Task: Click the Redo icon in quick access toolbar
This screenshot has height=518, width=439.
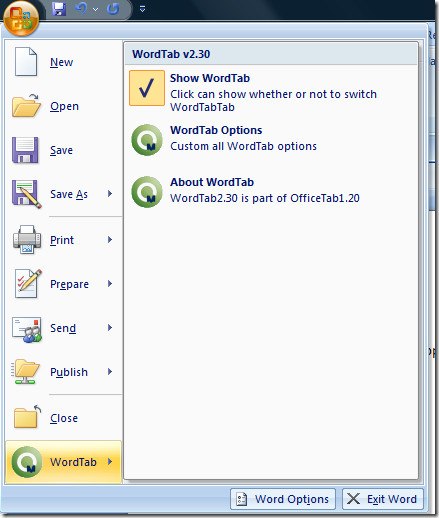Action: [x=113, y=9]
